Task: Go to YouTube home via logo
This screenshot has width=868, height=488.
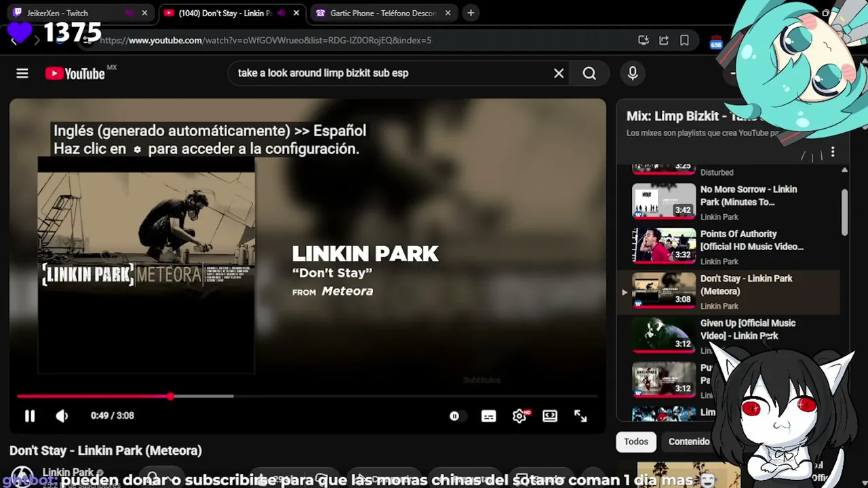Action: point(75,73)
